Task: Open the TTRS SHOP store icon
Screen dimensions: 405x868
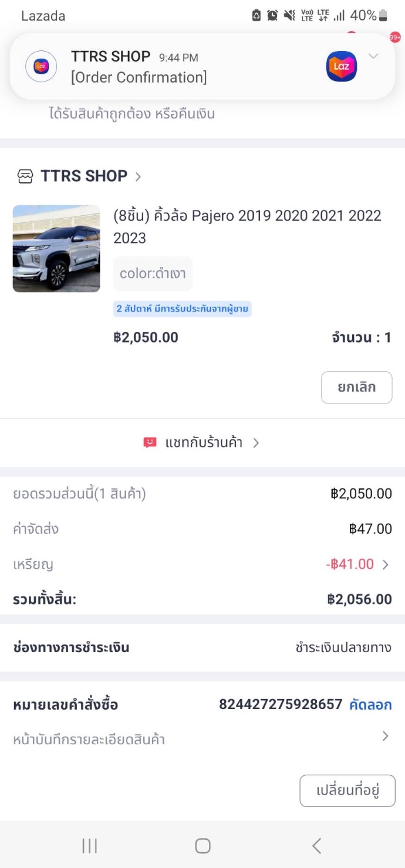Action: point(25,177)
